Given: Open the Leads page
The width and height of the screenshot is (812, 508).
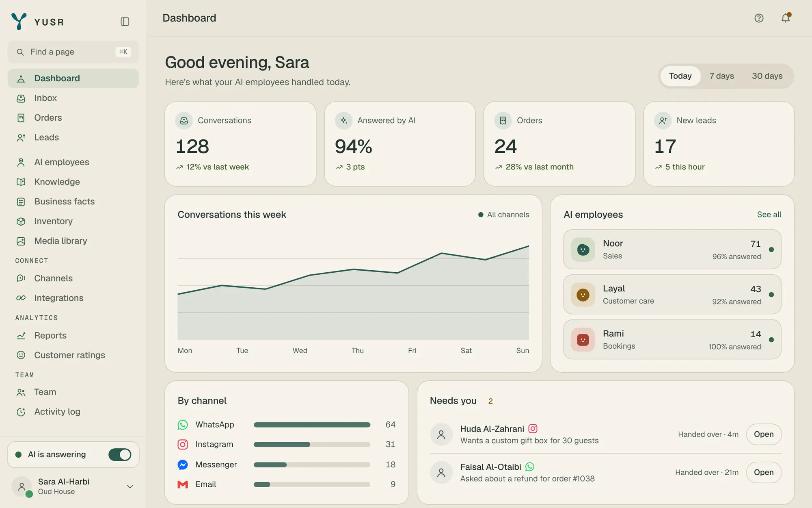Looking at the screenshot, I should tap(73, 138).
